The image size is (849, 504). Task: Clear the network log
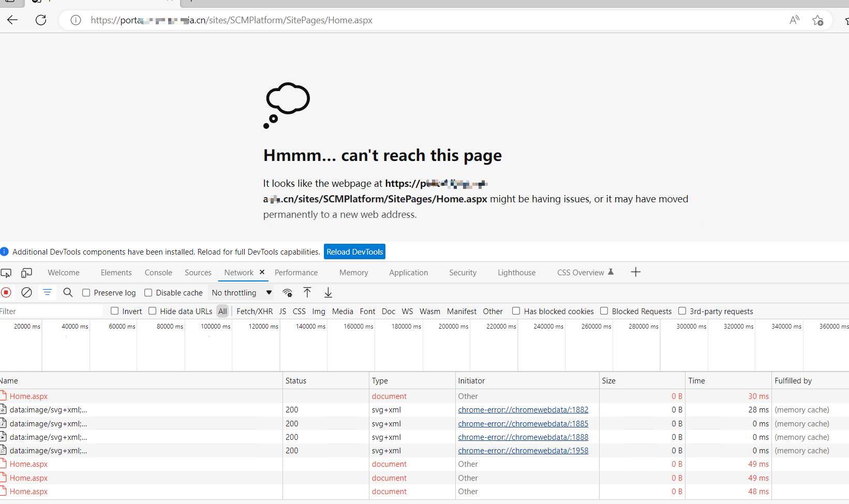26,292
